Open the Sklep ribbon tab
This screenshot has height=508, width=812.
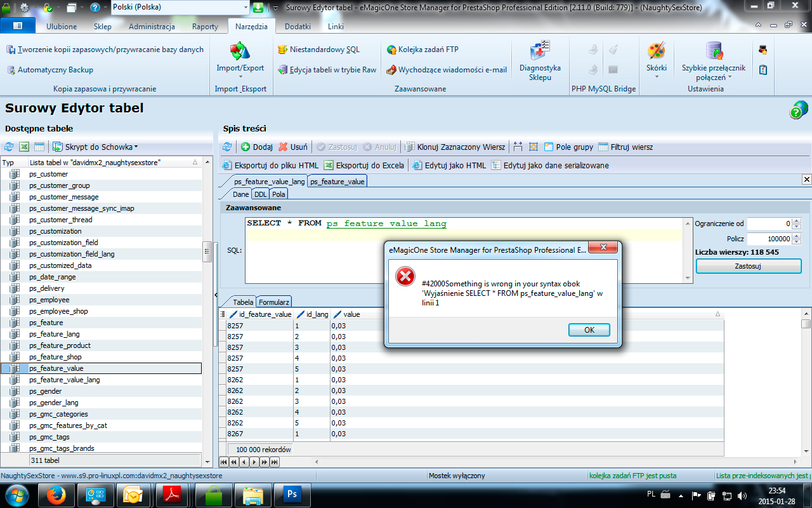(103, 27)
